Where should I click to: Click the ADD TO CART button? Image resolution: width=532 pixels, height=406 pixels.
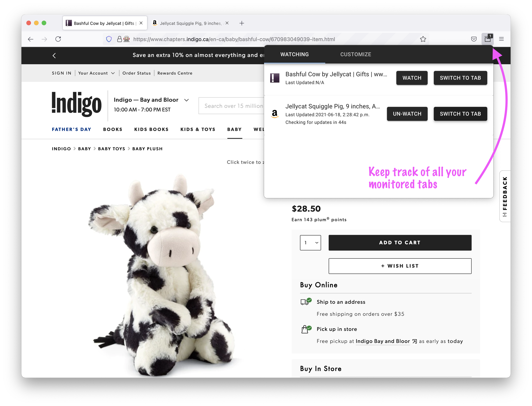[400, 243]
